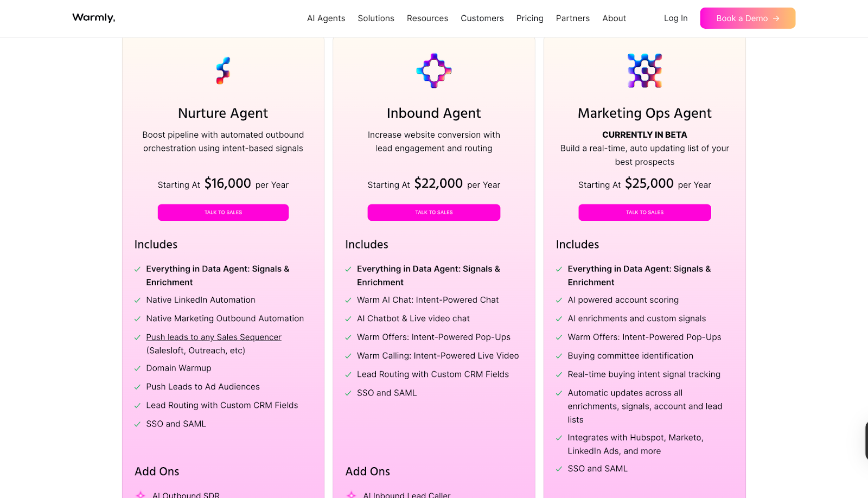Click the Marketing Ops Agent logo icon
This screenshot has width=868, height=498.
[644, 71]
